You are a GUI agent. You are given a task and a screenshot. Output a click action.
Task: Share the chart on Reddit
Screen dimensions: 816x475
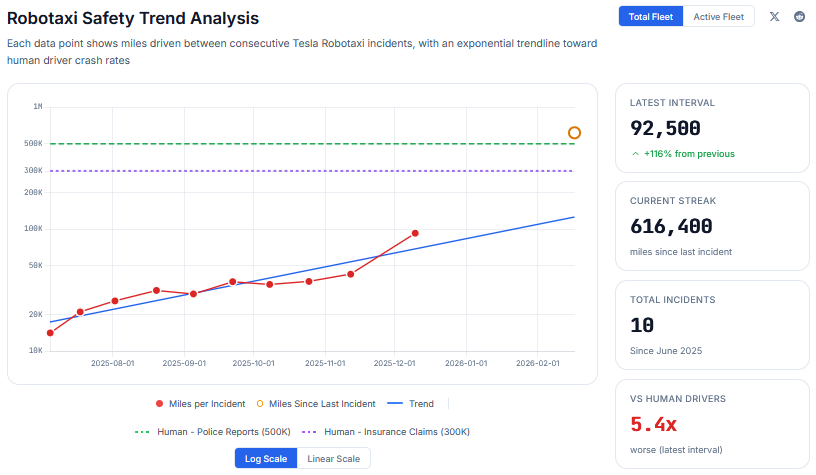coord(799,16)
